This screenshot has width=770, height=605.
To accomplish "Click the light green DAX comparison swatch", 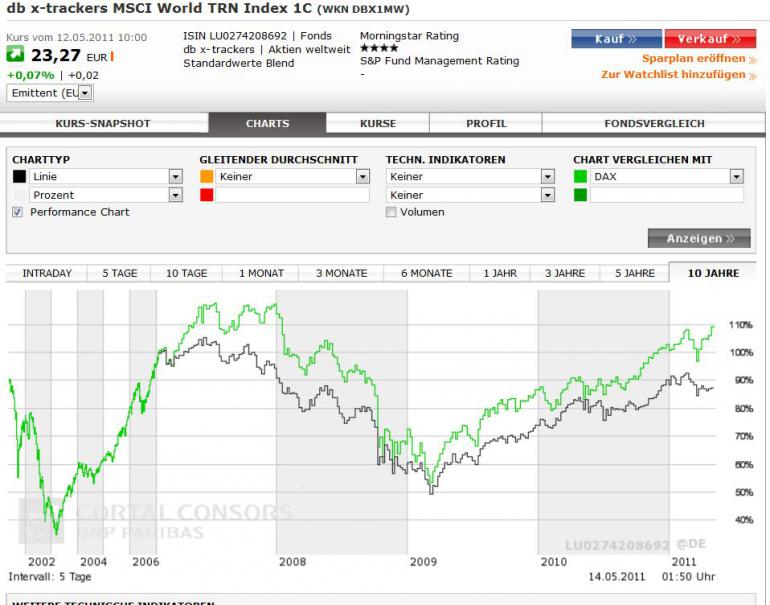I will coord(580,176).
